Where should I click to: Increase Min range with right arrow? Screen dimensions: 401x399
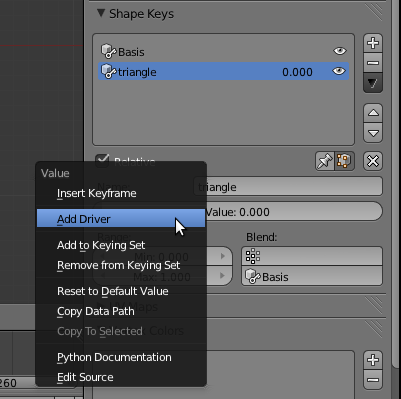(x=223, y=256)
